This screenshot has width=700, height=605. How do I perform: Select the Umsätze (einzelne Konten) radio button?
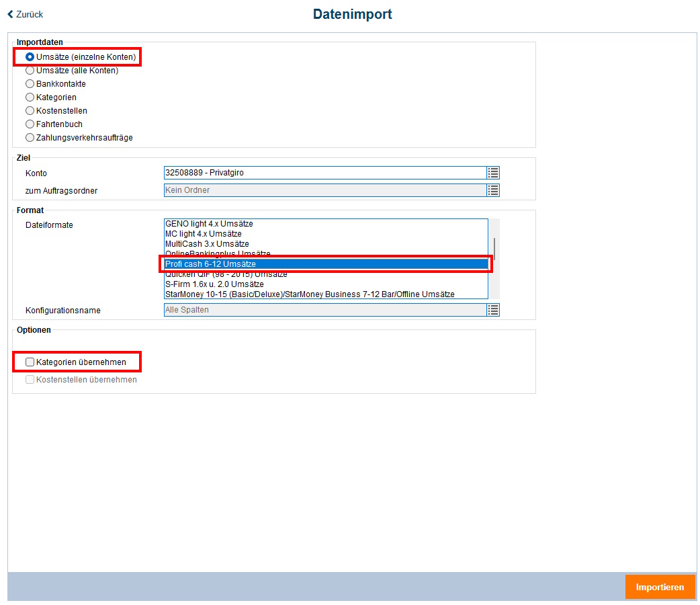[30, 56]
